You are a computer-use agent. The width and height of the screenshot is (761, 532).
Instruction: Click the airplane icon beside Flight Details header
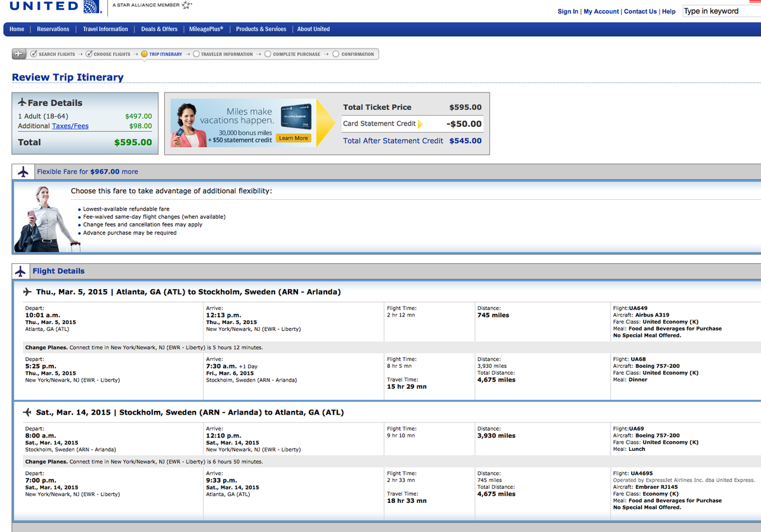[22, 271]
